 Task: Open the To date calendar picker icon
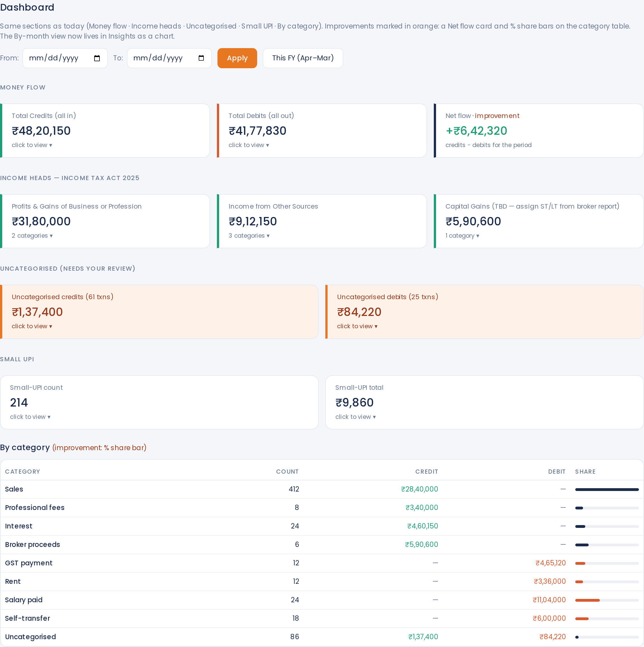201,58
